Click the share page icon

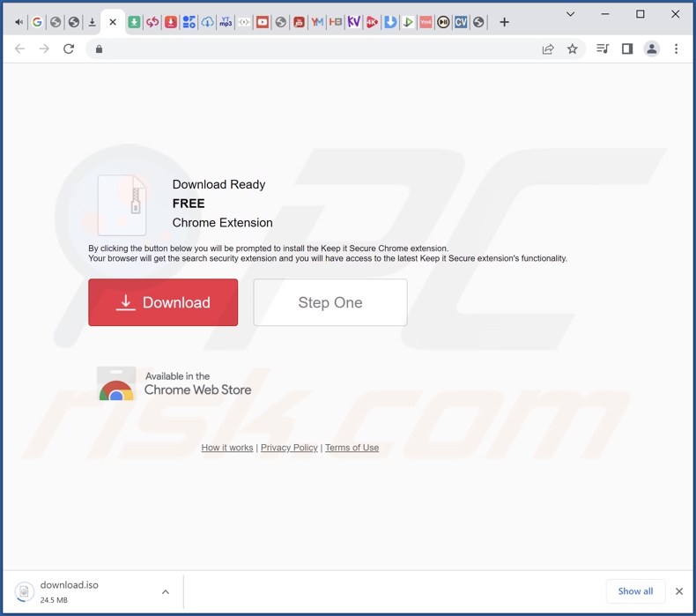548,49
